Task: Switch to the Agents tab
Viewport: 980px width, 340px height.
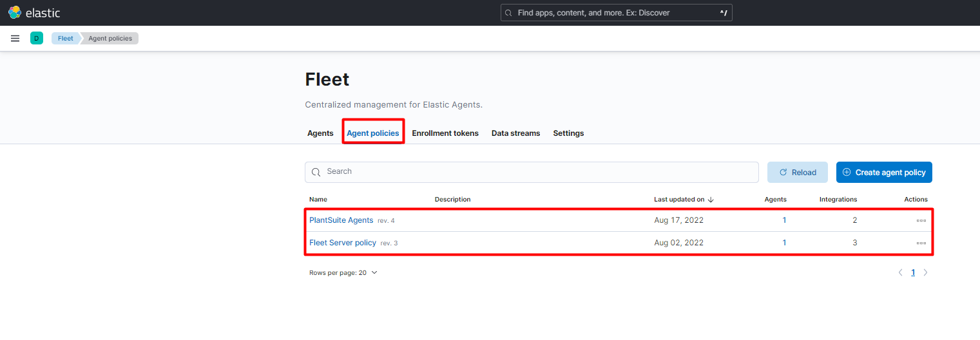Action: coord(320,133)
